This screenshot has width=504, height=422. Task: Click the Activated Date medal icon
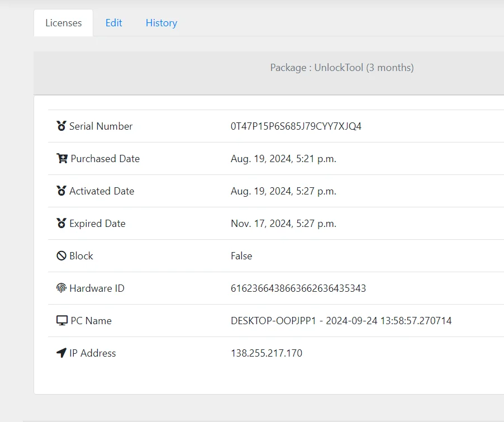point(61,191)
